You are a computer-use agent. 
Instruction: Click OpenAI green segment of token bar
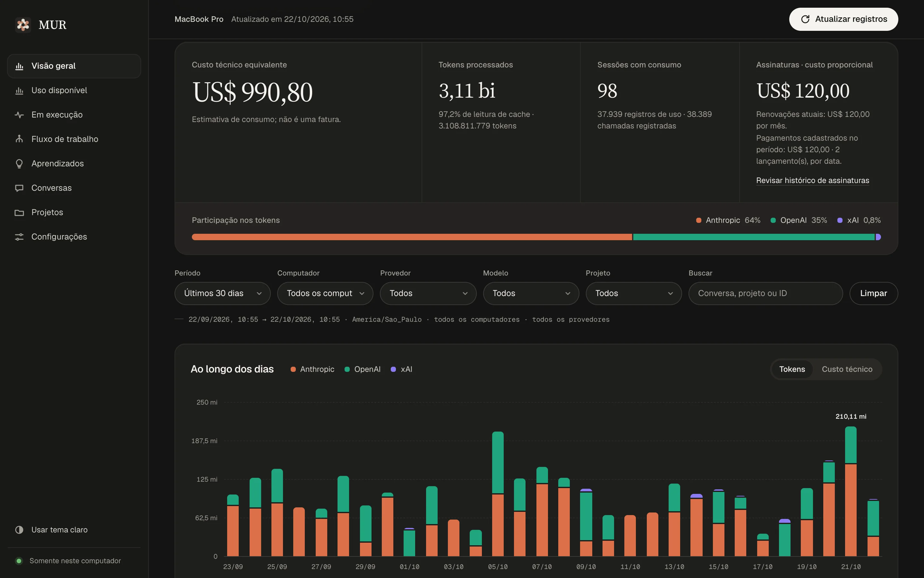coord(754,237)
